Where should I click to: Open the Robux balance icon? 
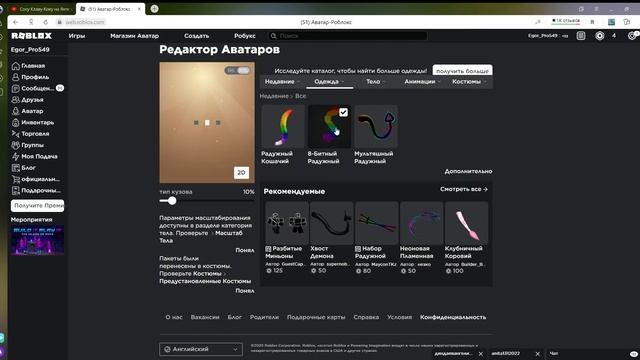click(600, 36)
